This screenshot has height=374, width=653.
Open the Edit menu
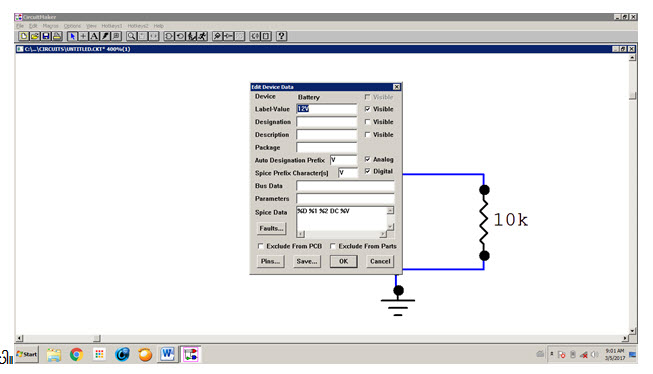pyautogui.click(x=33, y=26)
